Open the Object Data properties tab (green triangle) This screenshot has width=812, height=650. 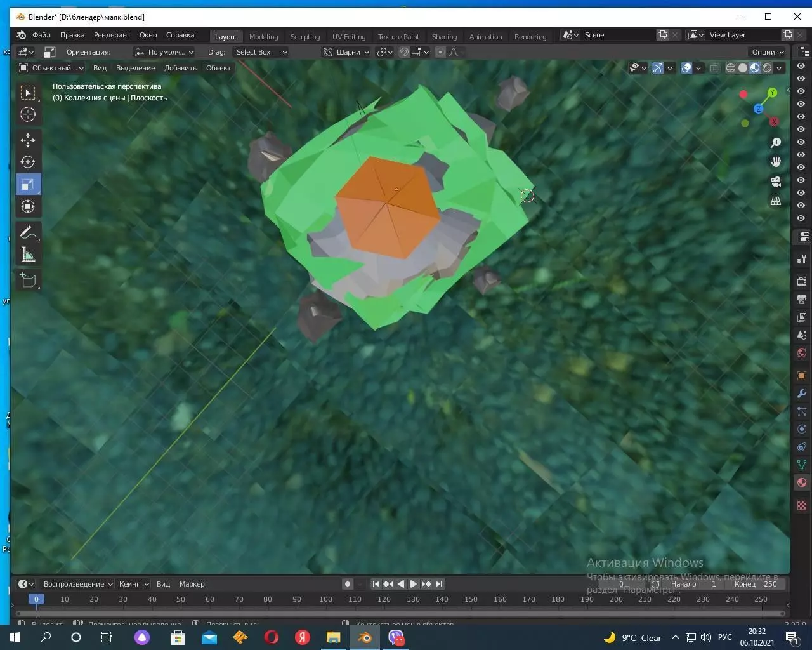(802, 465)
